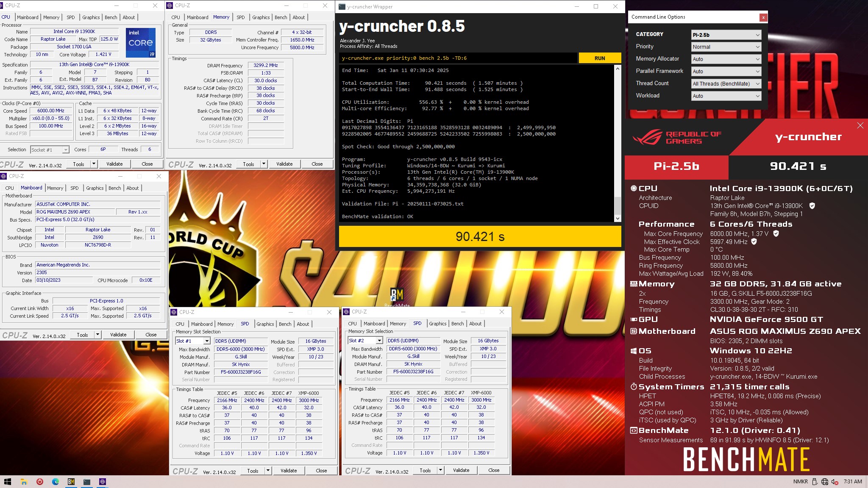868x488 pixels.
Task: Click Part Number F5-6000J3238F16G in Slot #1
Action: [x=241, y=372]
